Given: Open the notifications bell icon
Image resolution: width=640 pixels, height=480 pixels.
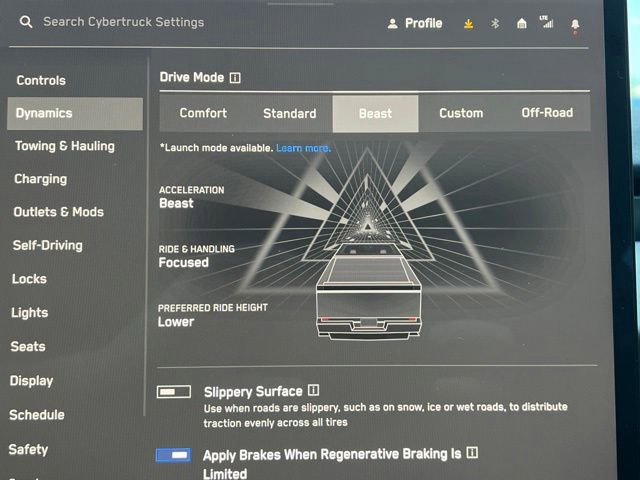Looking at the screenshot, I should [x=575, y=25].
